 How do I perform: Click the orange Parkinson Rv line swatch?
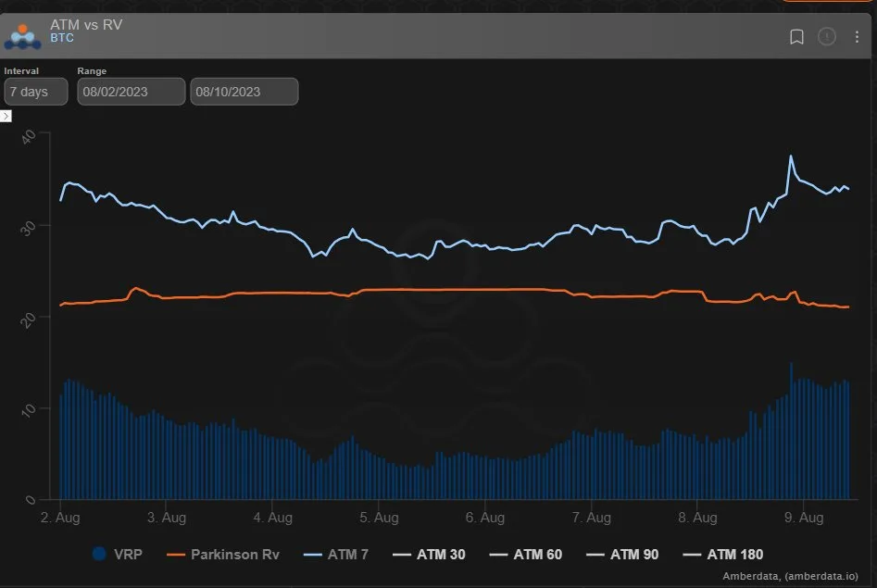[176, 555]
